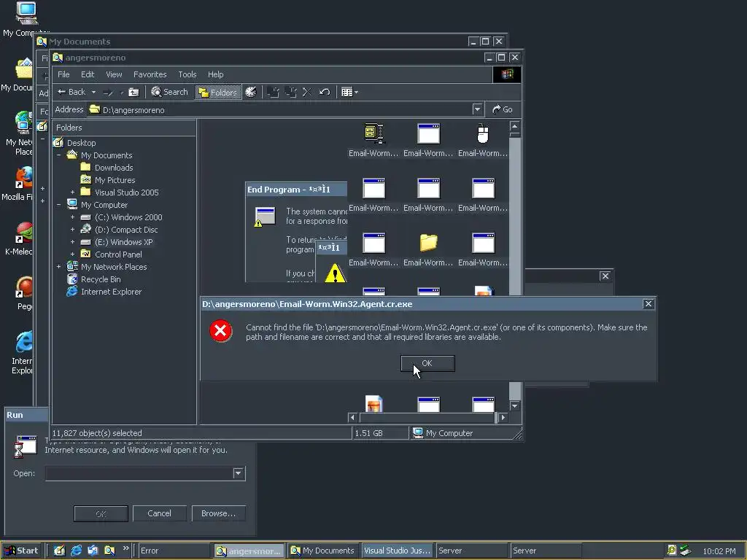Click the horizontal scrollbar right arrow
This screenshot has width=747, height=560.
pos(503,418)
